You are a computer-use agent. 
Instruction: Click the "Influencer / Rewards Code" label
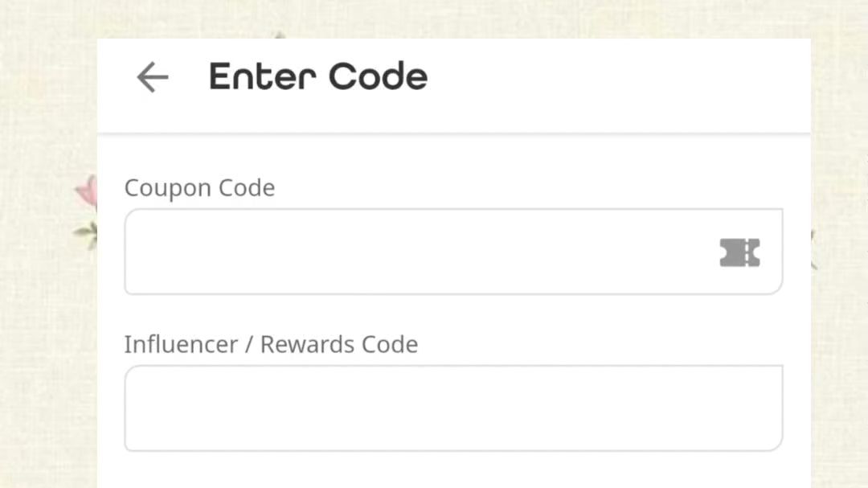(x=271, y=344)
